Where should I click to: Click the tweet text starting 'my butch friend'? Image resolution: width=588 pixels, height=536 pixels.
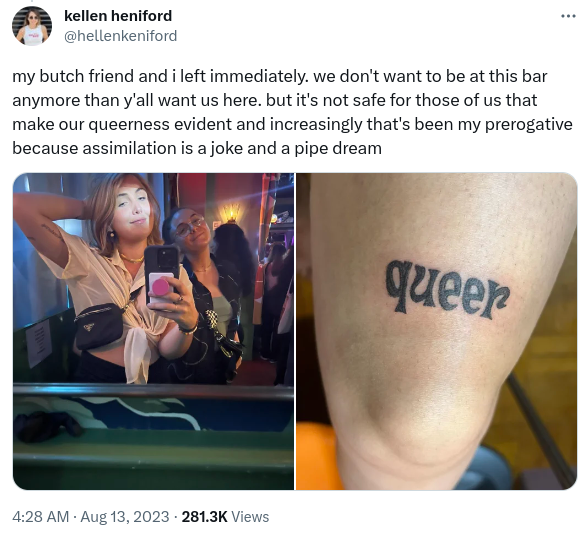coord(292,112)
